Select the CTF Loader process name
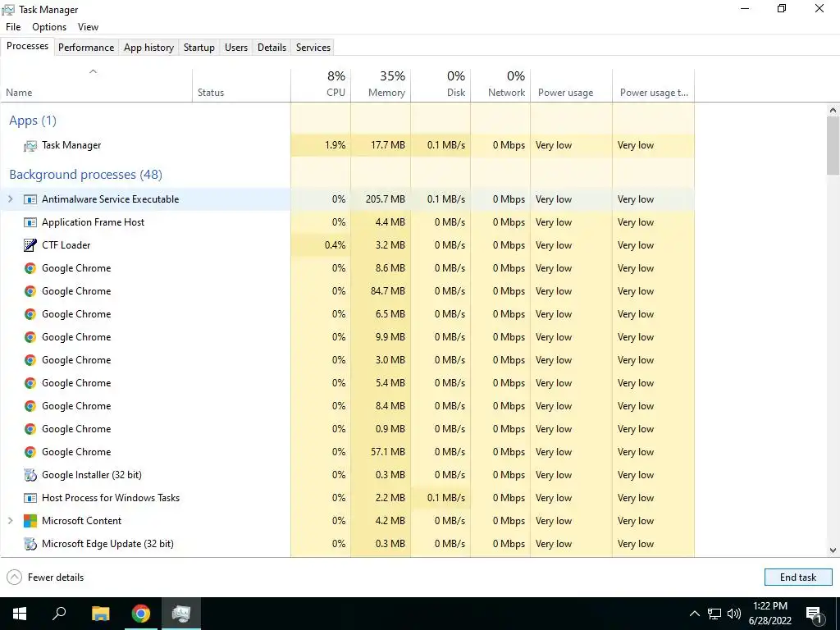 coord(66,245)
